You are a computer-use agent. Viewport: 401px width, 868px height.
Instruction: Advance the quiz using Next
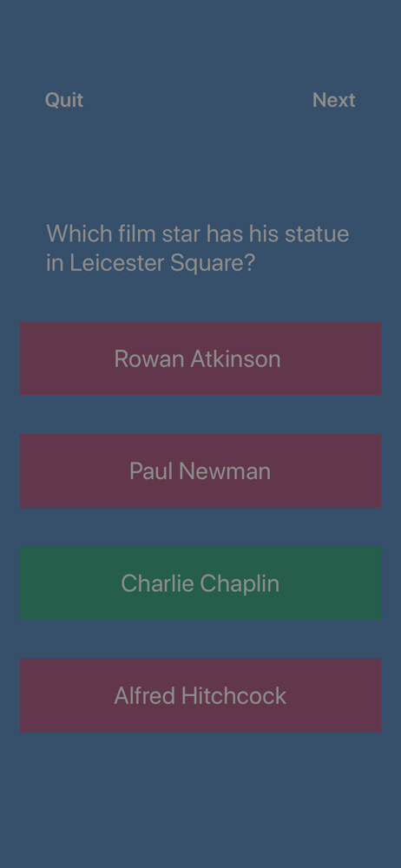(x=334, y=100)
